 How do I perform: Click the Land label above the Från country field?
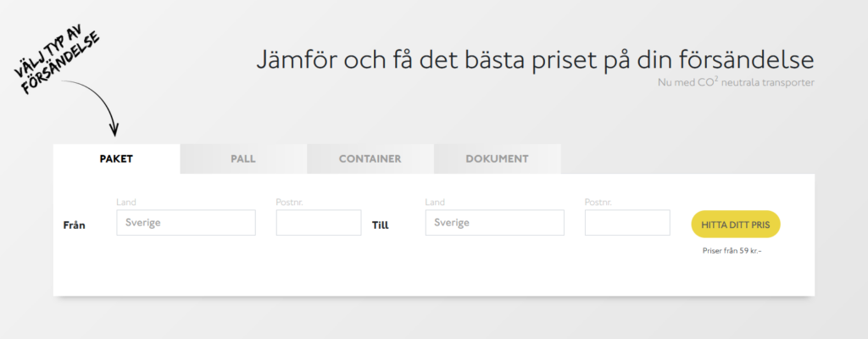(x=126, y=203)
